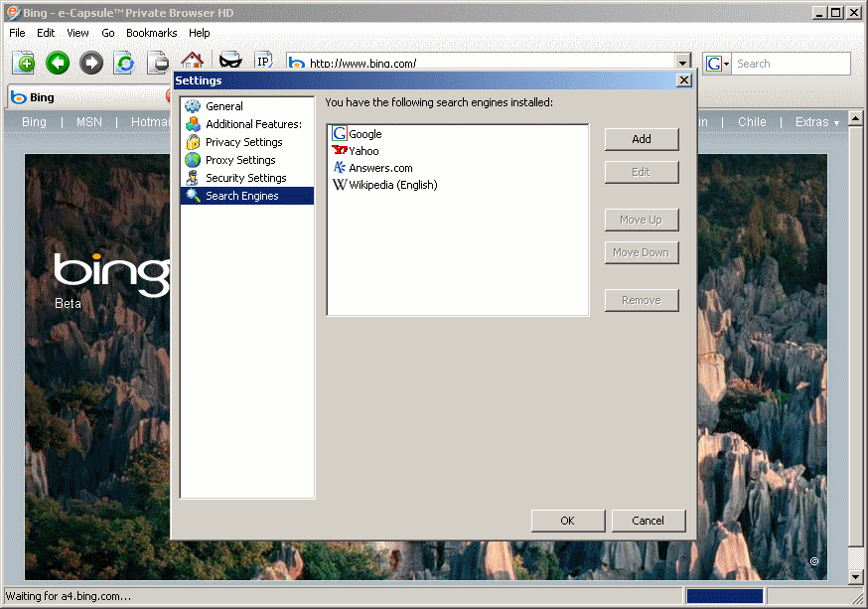The image size is (868, 609).
Task: Click the Google search engine icon in toolbar
Action: tap(713, 64)
